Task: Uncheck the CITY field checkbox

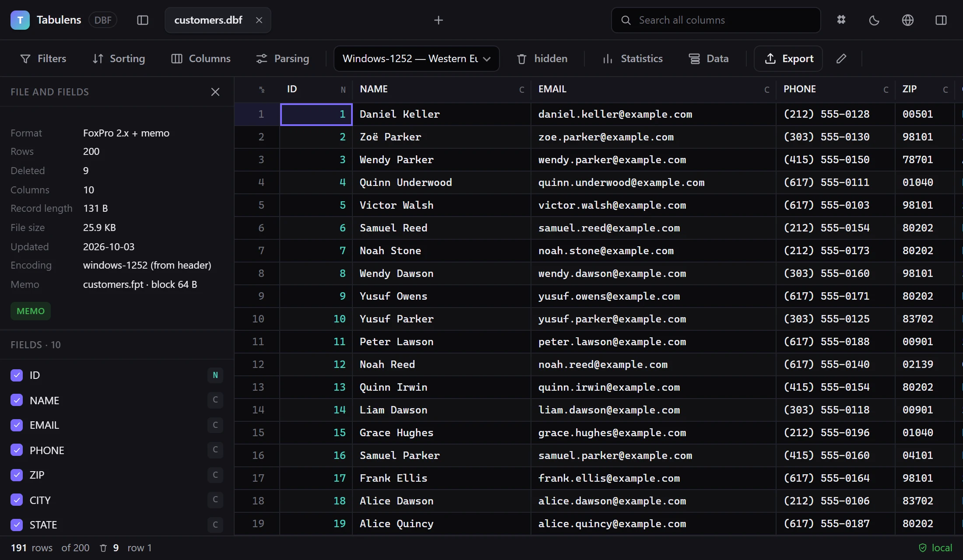Action: click(x=17, y=500)
